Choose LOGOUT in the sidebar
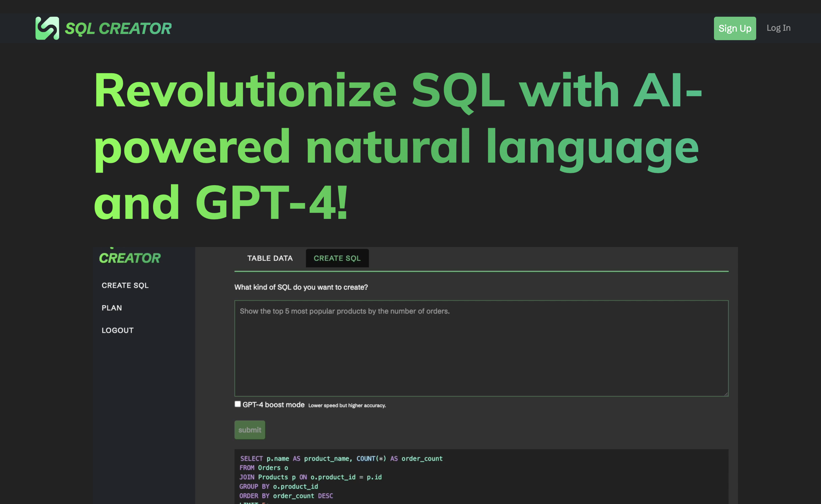The height and width of the screenshot is (504, 821). (x=117, y=330)
